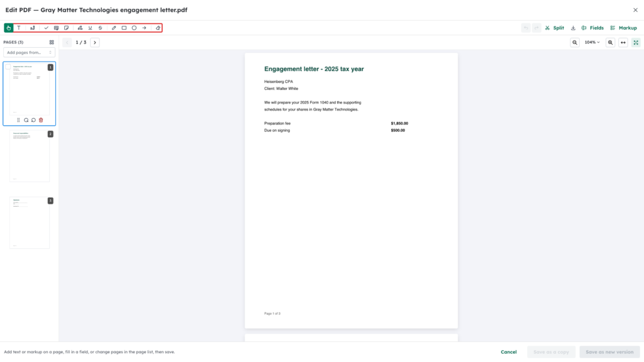644x362 pixels.
Task: Click the download PDF icon
Action: click(x=573, y=28)
